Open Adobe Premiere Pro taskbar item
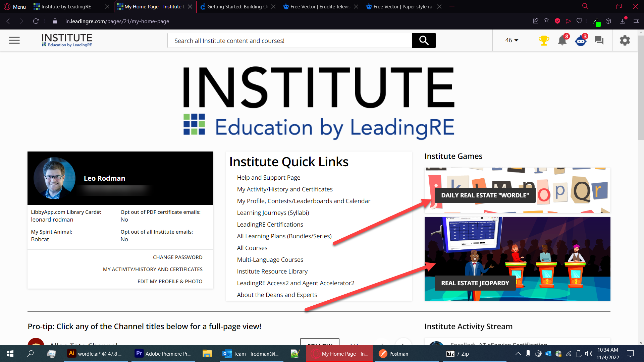Viewport: 644px width, 362px height. (163, 354)
